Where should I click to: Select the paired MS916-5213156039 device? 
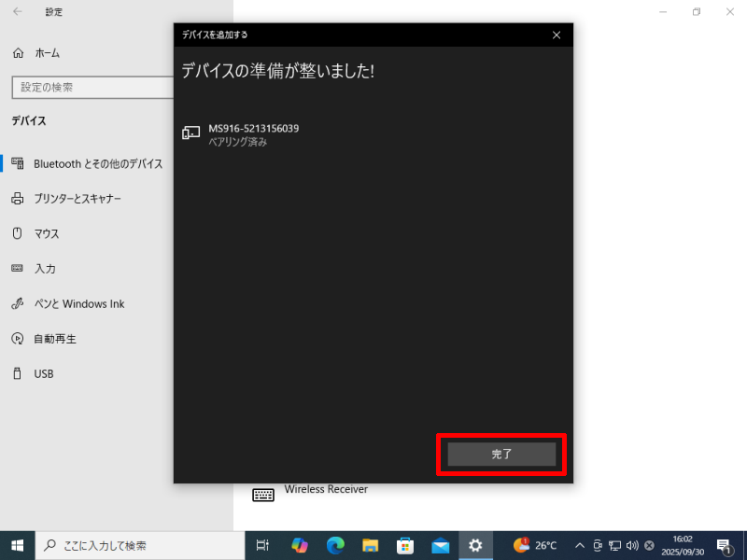tap(253, 134)
